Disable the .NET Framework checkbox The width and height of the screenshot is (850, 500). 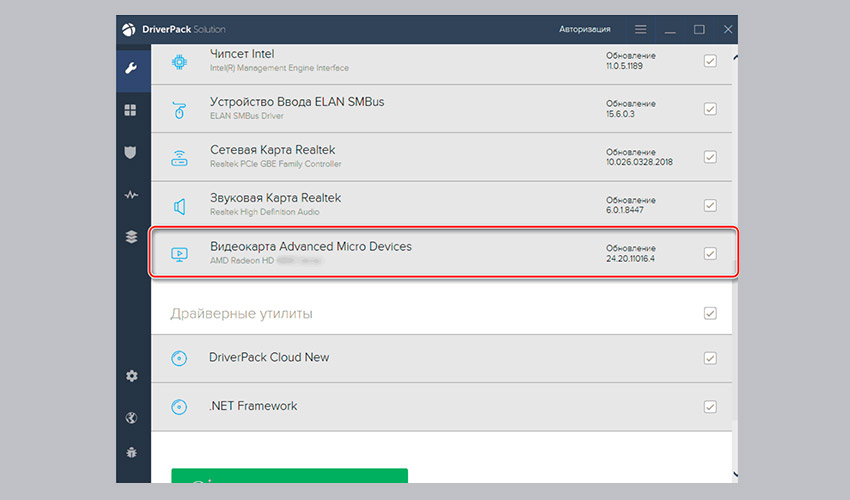pos(710,406)
